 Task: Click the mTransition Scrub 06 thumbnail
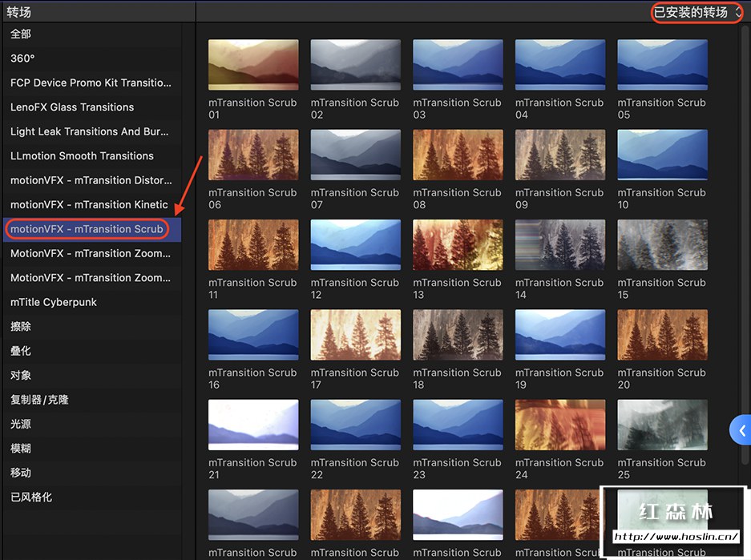[x=253, y=155]
